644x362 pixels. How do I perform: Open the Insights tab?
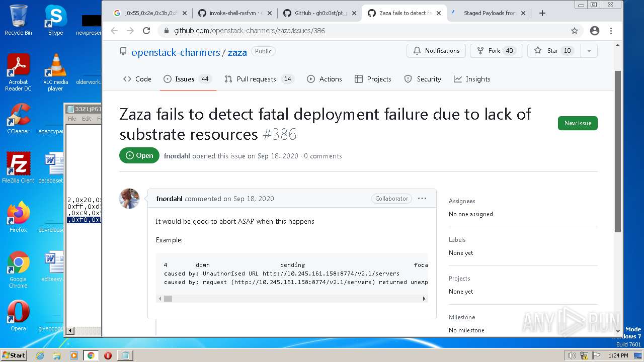472,79
